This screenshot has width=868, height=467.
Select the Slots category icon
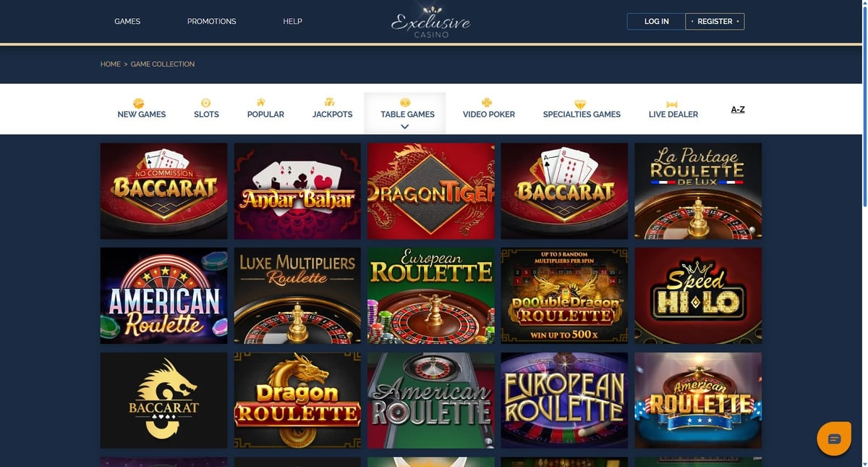[206, 104]
